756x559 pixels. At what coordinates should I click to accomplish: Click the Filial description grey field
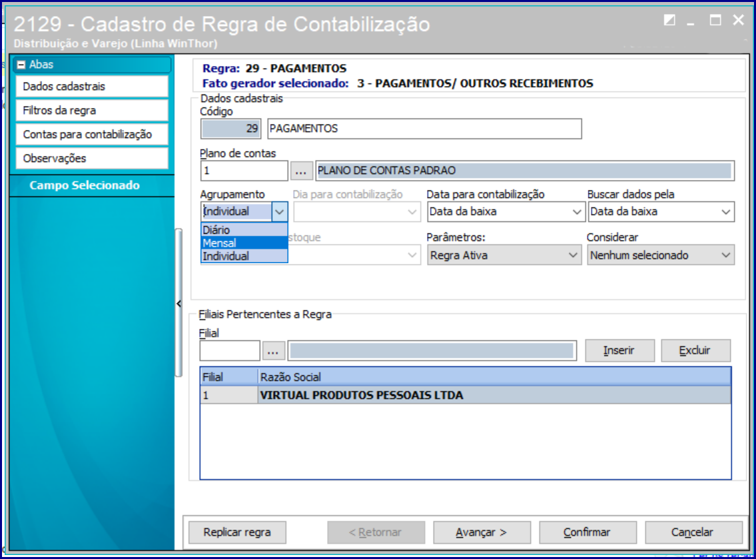click(432, 350)
